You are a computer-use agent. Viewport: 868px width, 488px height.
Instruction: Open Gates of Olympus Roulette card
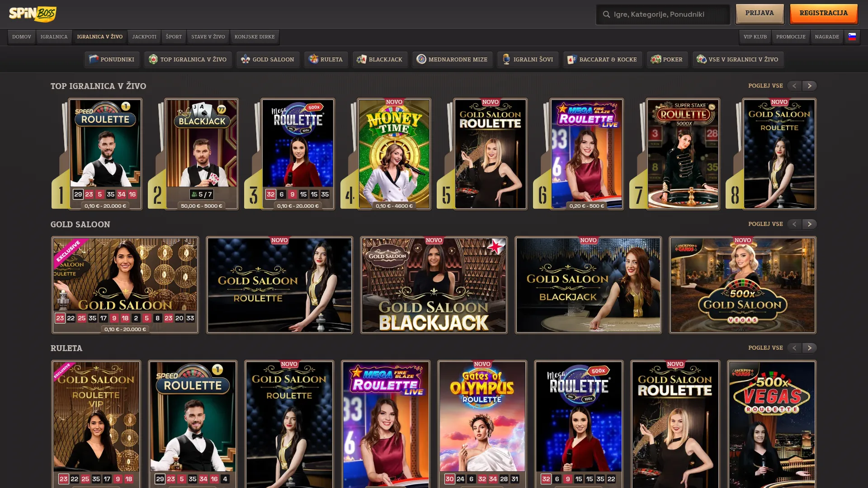(482, 424)
